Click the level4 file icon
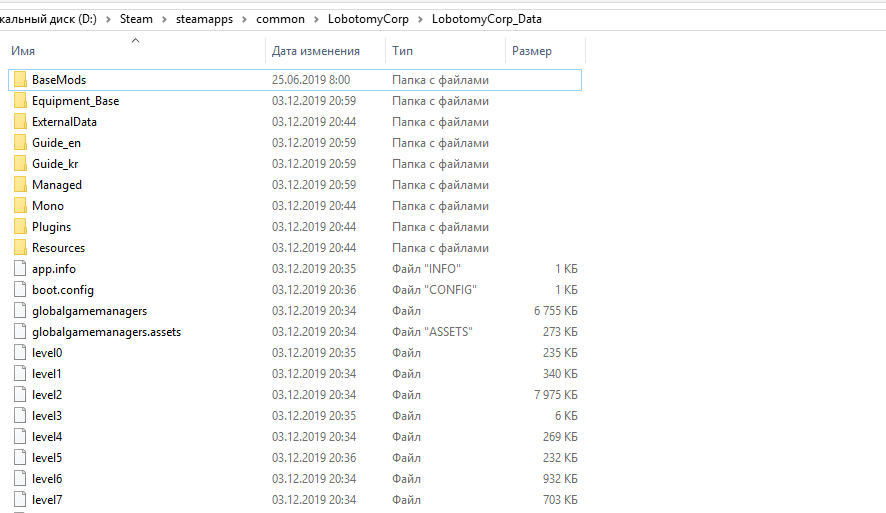The image size is (886, 513). coord(20,436)
